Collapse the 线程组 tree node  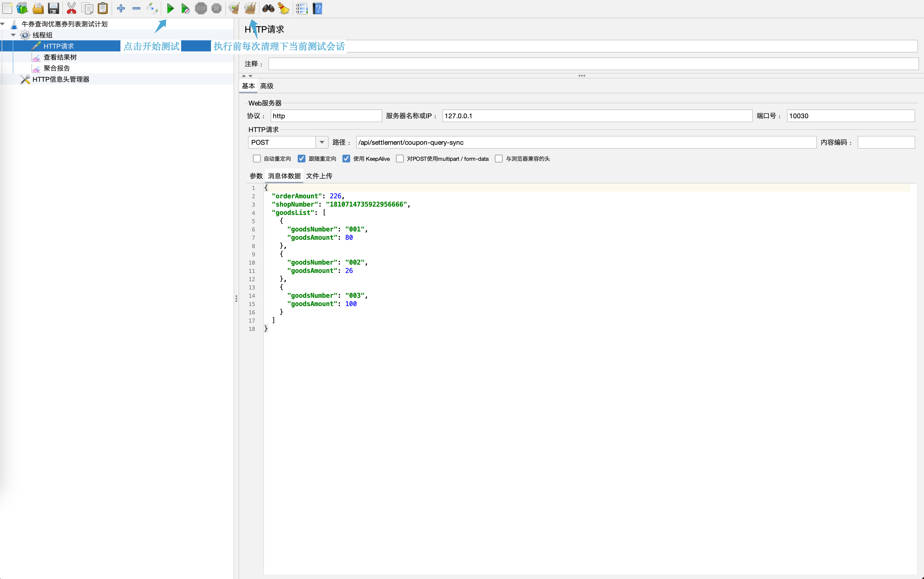(x=14, y=35)
